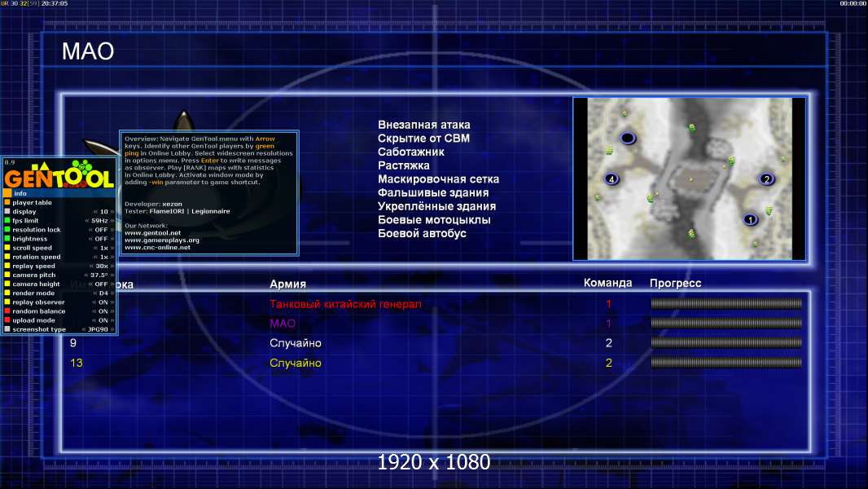The image size is (868, 489).
Task: Click the map preview thumbnail
Action: coord(689,178)
